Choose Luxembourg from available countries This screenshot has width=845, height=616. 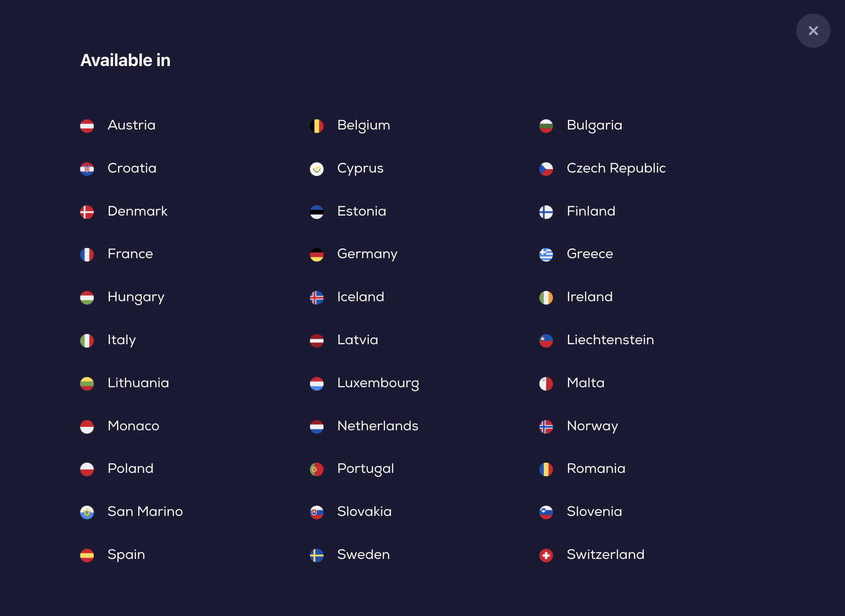pos(378,383)
